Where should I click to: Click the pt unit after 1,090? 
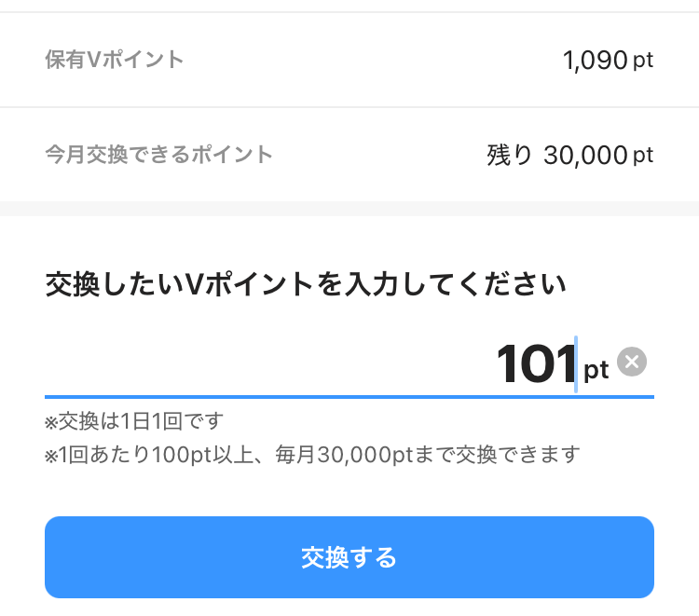click(x=643, y=62)
